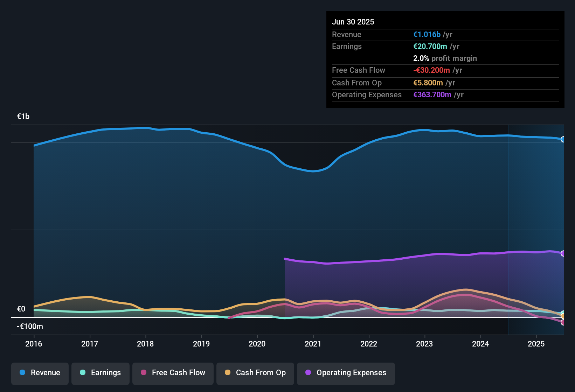Select the orange Cash From Op dot
The height and width of the screenshot is (392, 575).
pos(228,373)
